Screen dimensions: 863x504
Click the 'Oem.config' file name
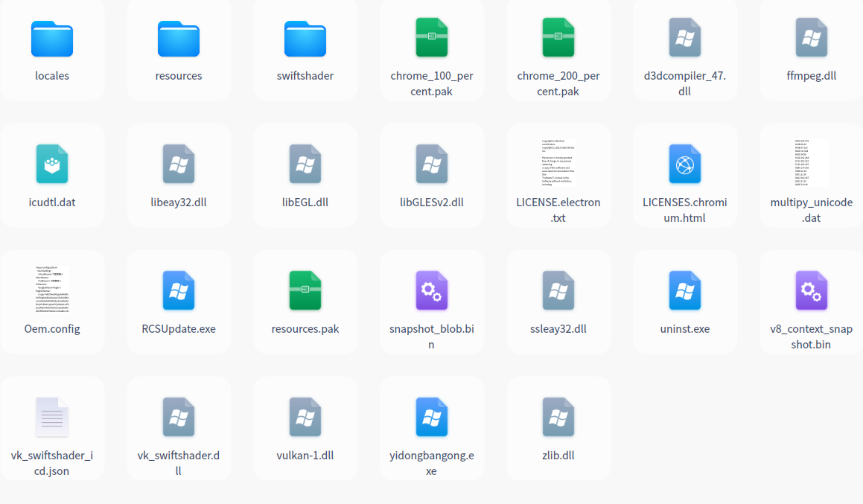51,329
